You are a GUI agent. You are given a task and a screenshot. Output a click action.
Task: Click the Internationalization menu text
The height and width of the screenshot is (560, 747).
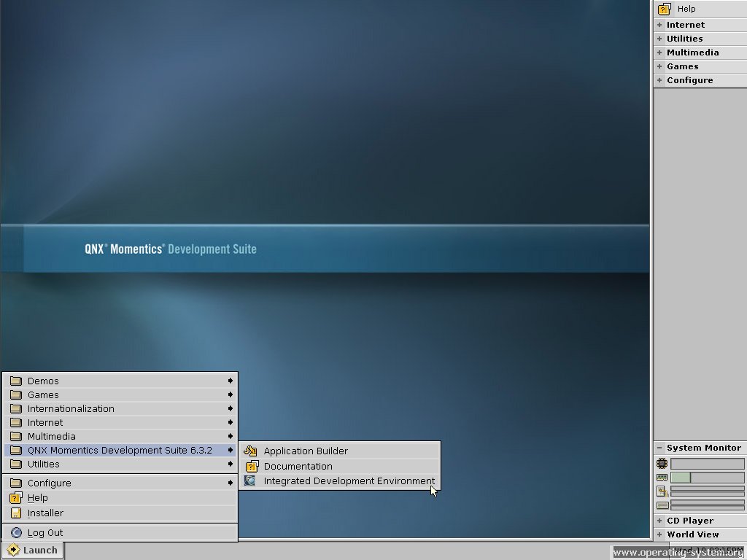[71, 408]
